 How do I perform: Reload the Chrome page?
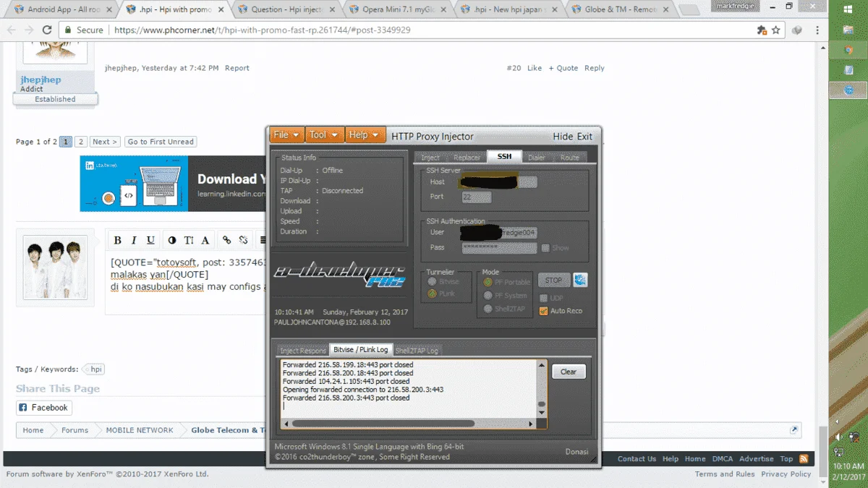(47, 30)
